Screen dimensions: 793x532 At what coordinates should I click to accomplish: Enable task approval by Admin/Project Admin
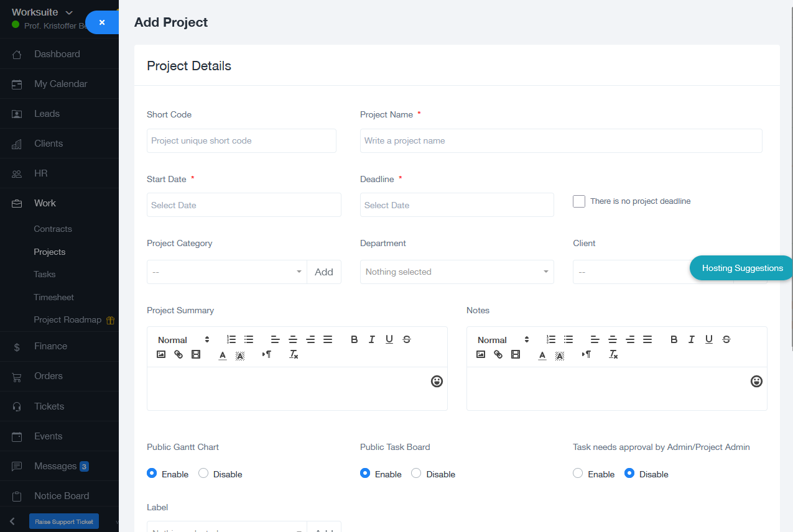[x=578, y=474]
